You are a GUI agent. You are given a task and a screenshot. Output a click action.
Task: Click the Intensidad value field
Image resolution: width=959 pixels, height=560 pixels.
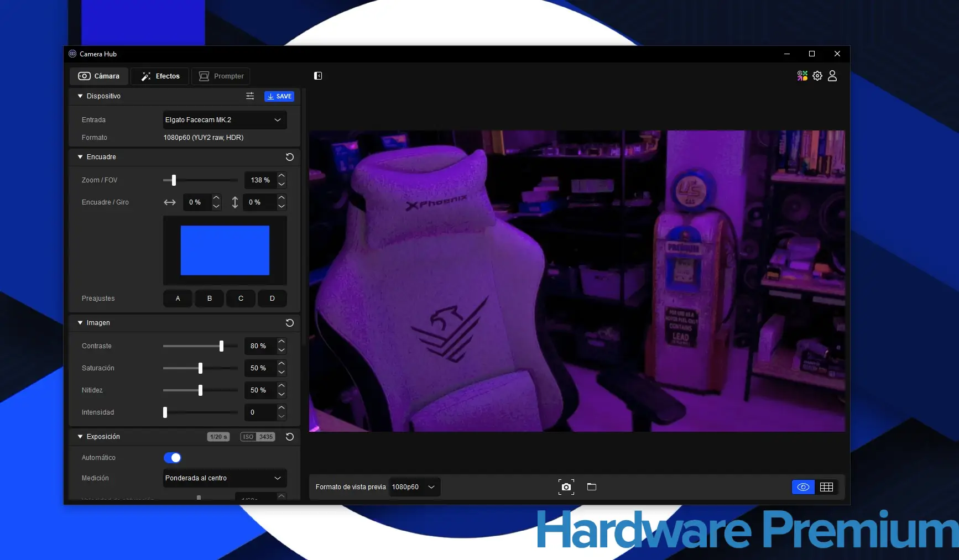pyautogui.click(x=260, y=412)
